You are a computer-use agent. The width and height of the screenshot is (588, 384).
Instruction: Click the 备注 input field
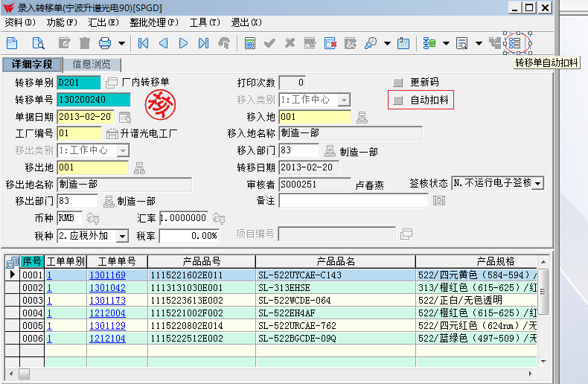[x=354, y=201]
